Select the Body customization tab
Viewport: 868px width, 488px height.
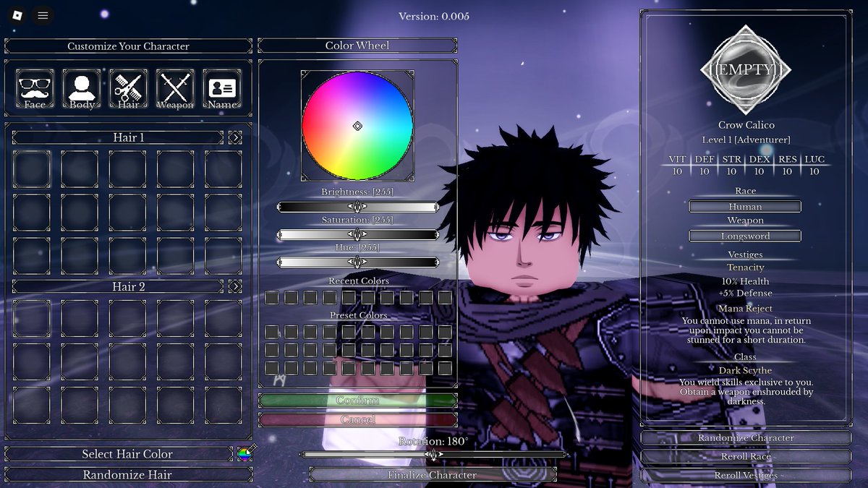[x=81, y=89]
